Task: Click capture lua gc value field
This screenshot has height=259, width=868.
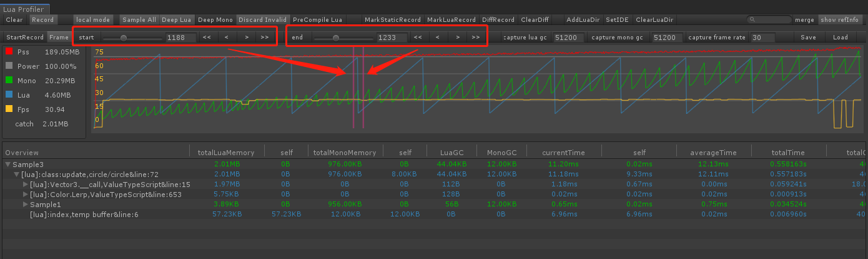Action: [569, 38]
